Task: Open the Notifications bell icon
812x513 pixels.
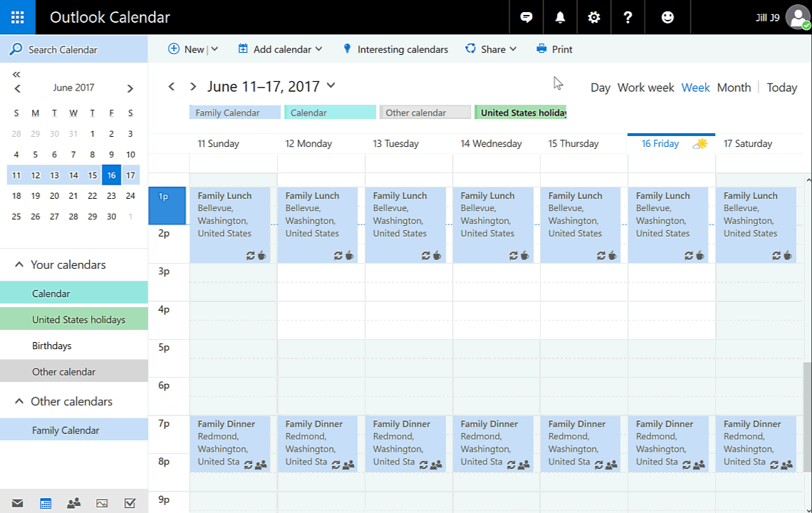Action: point(560,17)
